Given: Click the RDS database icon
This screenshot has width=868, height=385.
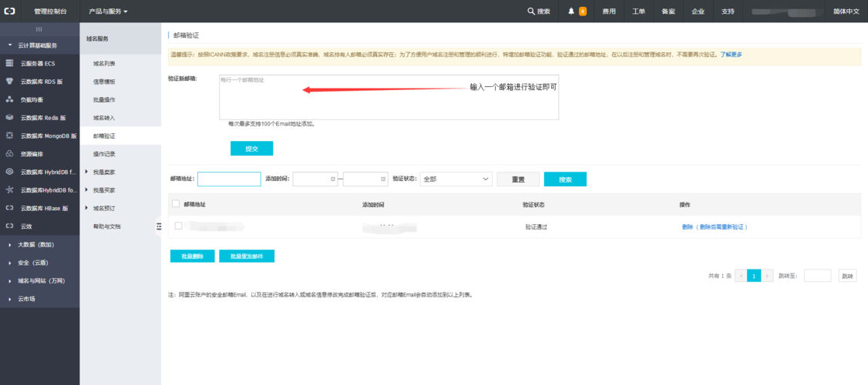Looking at the screenshot, I should [x=9, y=82].
